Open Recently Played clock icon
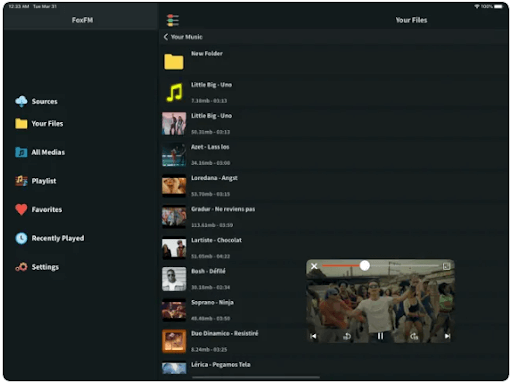This screenshot has height=384, width=512. pos(21,238)
